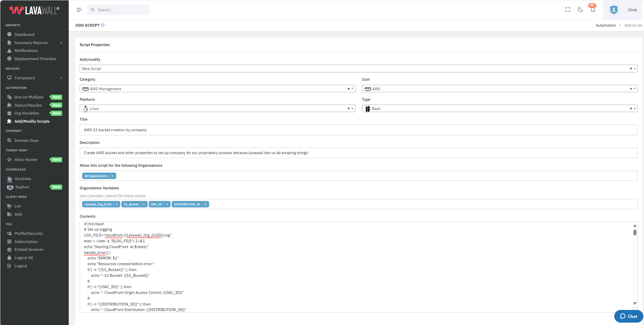644x325 pixels.
Task: Open the help tooltip beside ADD SCRIPT
Action: tap(103, 25)
